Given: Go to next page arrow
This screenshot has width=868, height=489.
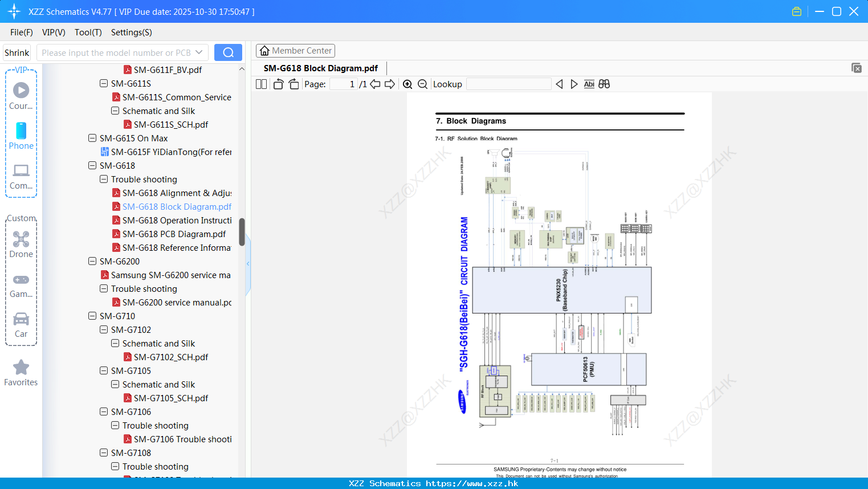Looking at the screenshot, I should [390, 84].
